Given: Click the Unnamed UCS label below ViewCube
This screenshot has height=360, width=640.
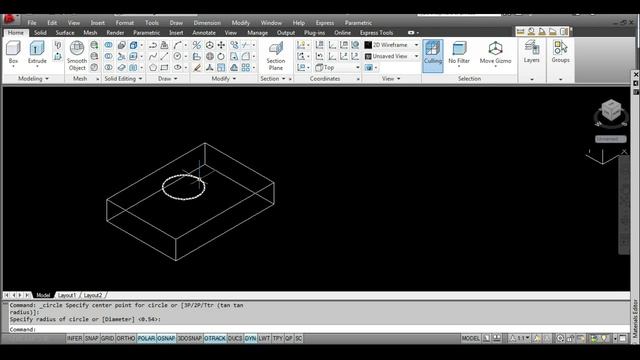Looking at the screenshot, I should coord(610,139).
